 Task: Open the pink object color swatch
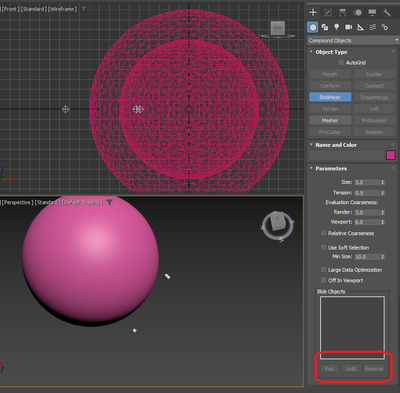390,155
